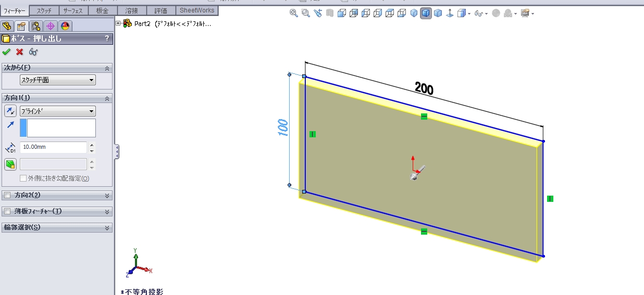This screenshot has width=644, height=295.
Task: Enable the 薄板フィーチャー checkbox
Action: (7, 212)
